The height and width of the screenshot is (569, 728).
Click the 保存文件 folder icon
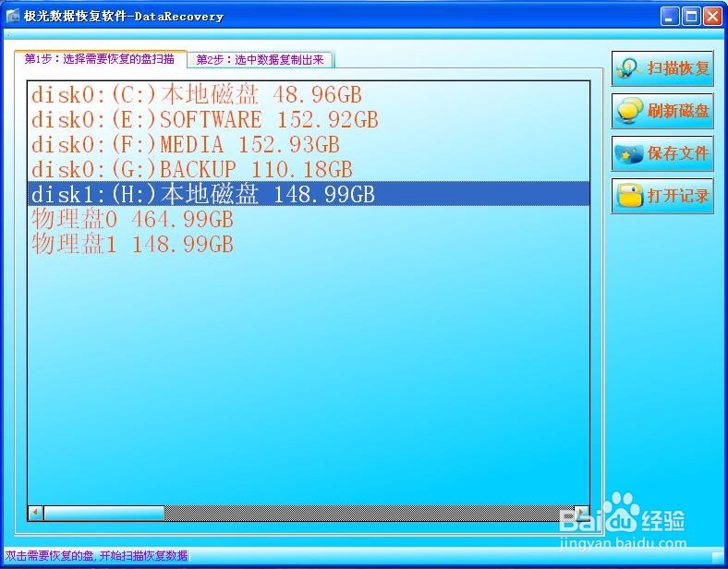(629, 153)
